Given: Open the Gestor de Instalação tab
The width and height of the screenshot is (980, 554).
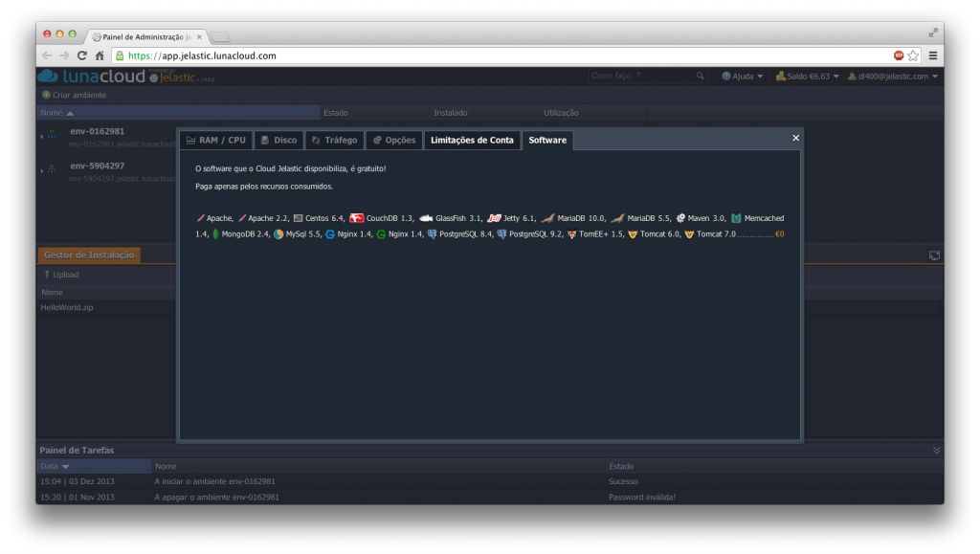Looking at the screenshot, I should click(89, 255).
